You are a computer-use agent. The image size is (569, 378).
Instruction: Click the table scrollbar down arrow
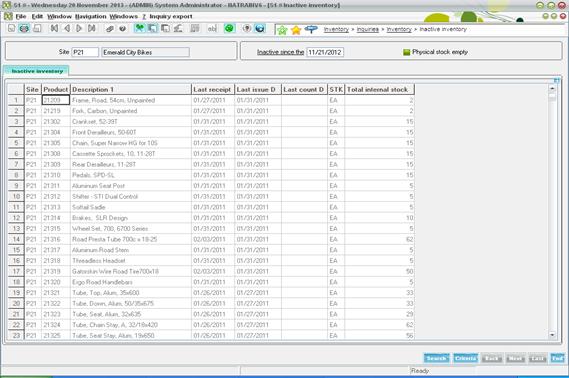(x=552, y=335)
